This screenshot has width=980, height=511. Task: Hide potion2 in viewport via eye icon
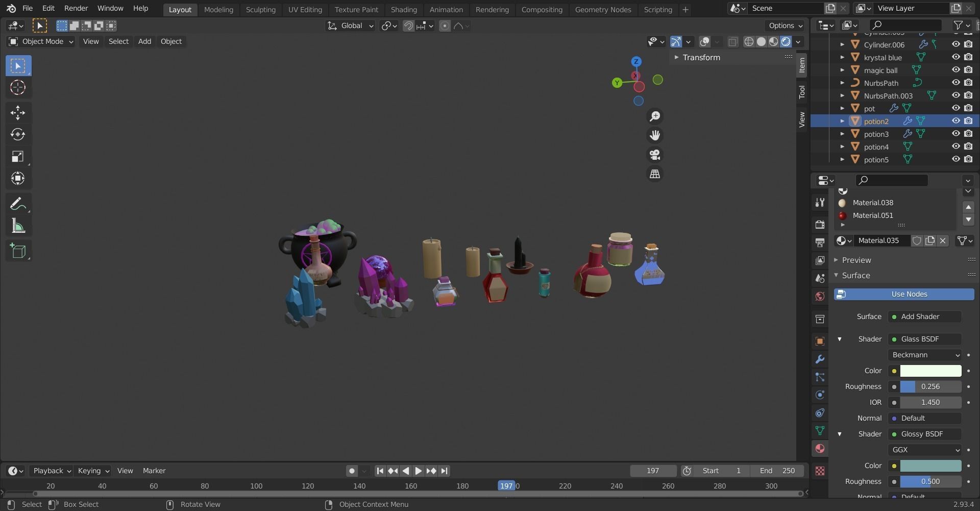point(955,121)
